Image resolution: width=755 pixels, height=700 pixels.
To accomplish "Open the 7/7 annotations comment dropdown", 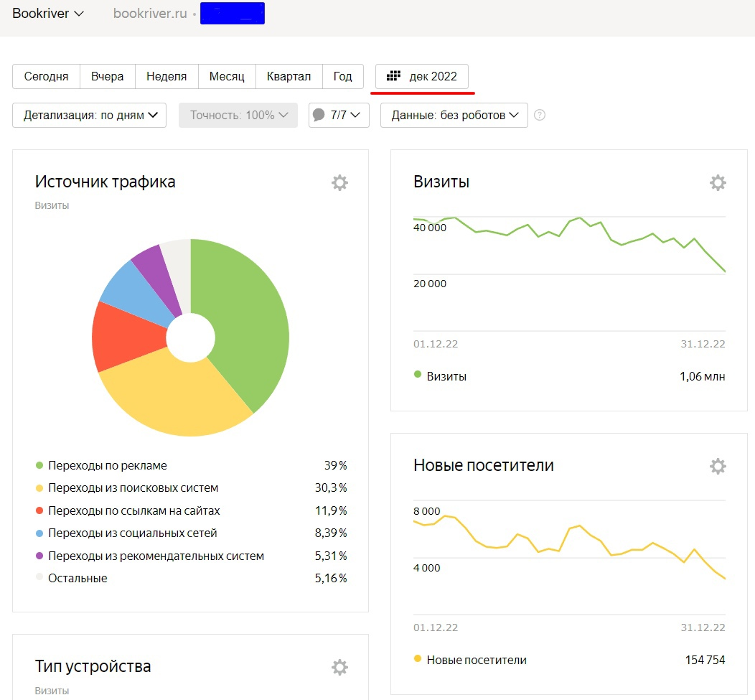I will click(x=339, y=116).
